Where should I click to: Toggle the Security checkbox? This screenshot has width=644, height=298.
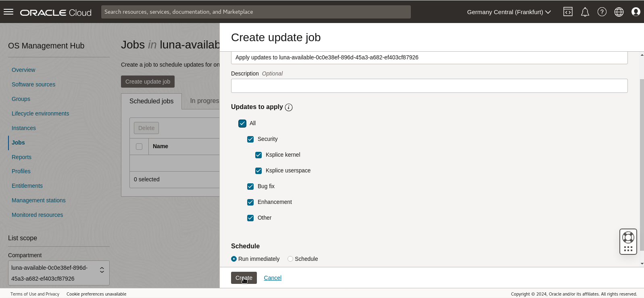pyautogui.click(x=250, y=139)
